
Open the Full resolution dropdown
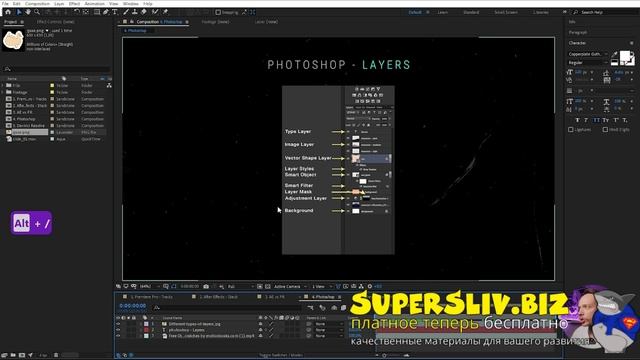pos(240,287)
